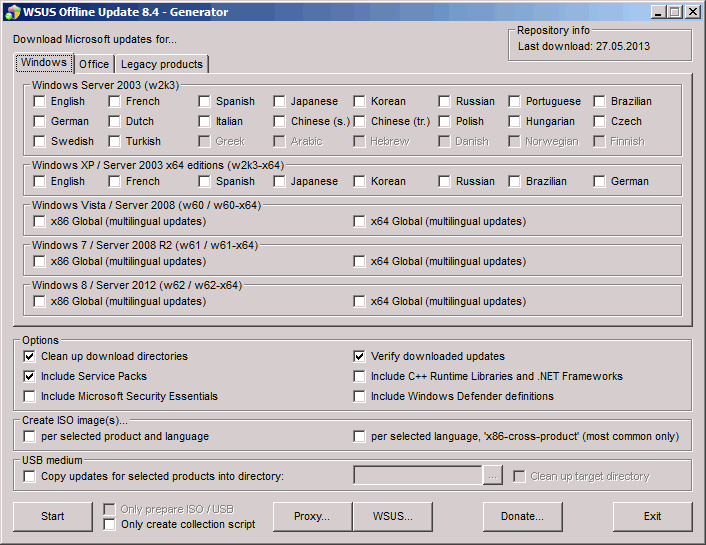Tick Korean in the Windows Server 2003 group
This screenshot has height=545, width=706.
[x=359, y=101]
